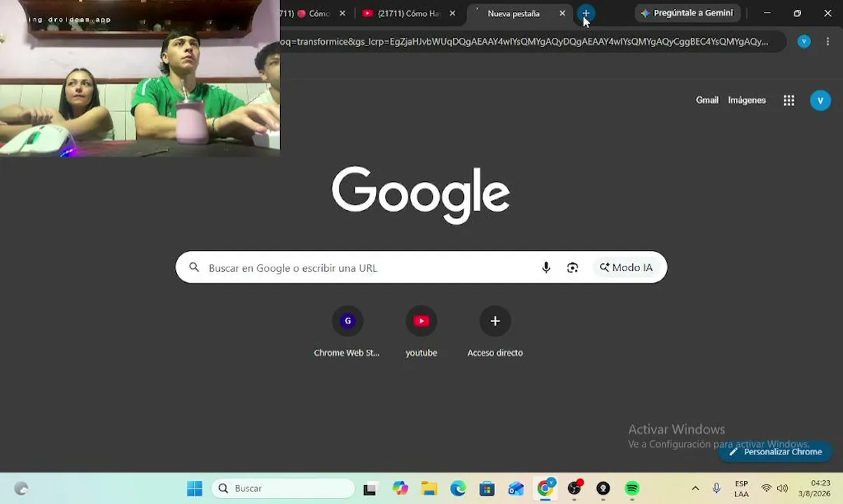Image resolution: width=843 pixels, height=504 pixels.
Task: Open Wi-Fi network settings in tray
Action: (x=767, y=488)
